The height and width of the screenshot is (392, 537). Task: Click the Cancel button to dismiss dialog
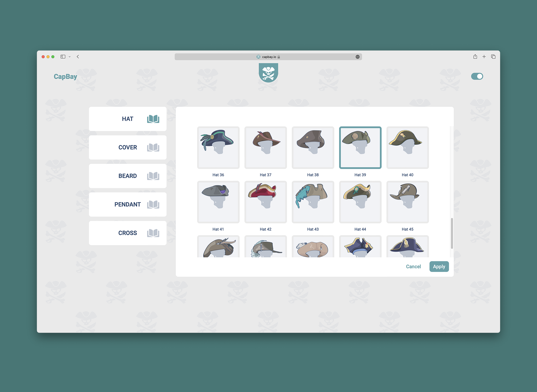pyautogui.click(x=413, y=266)
